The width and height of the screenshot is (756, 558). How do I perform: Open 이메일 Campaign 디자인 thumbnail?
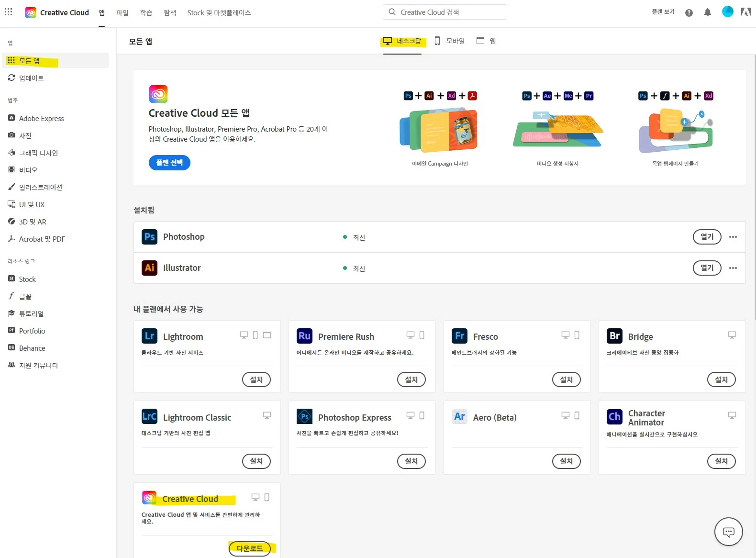point(439,131)
